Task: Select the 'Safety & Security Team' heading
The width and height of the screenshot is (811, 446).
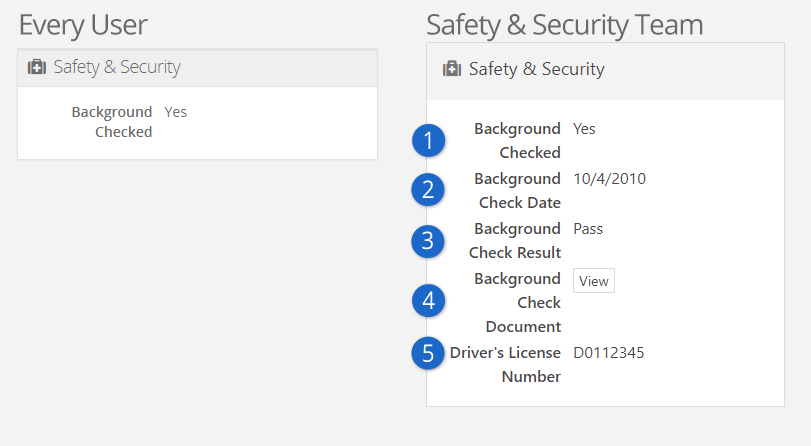Action: 565,25
